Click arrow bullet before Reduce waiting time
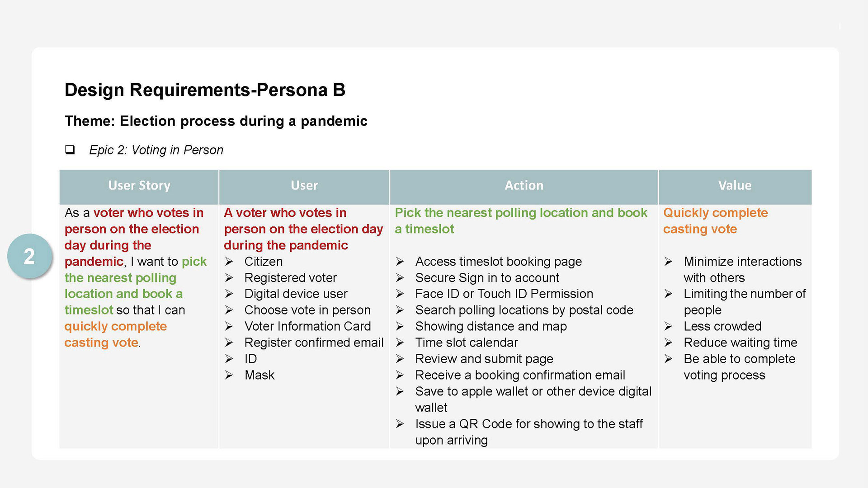868x488 pixels. [x=668, y=343]
